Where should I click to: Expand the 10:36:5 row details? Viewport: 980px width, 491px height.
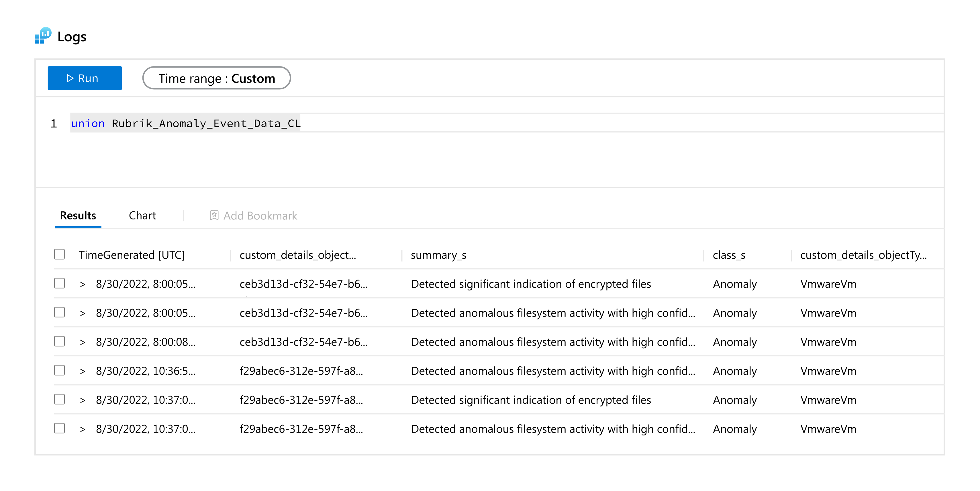83,371
